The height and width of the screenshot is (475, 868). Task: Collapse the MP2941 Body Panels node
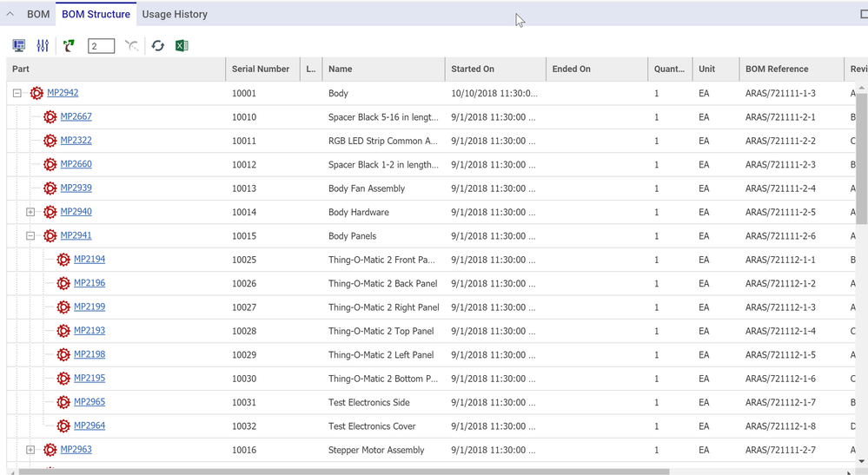30,235
